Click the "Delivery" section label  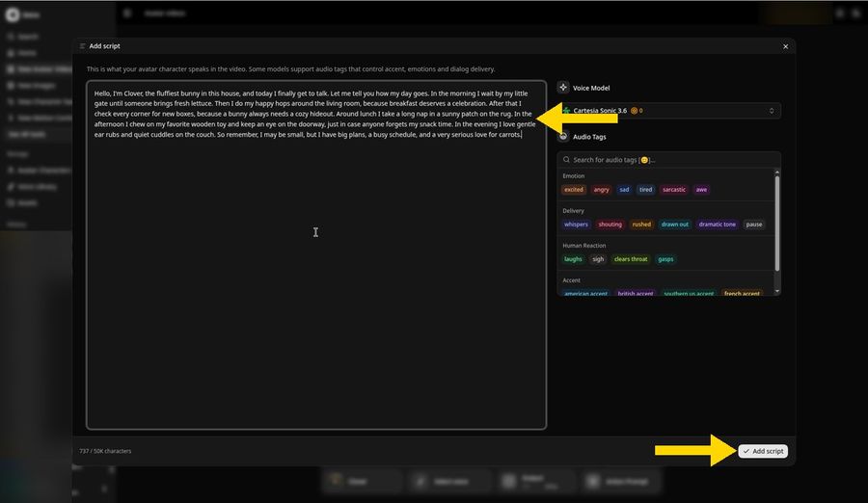pos(573,211)
